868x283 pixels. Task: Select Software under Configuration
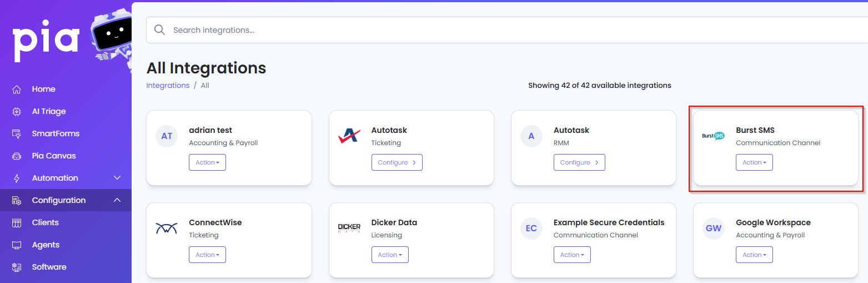point(66,267)
